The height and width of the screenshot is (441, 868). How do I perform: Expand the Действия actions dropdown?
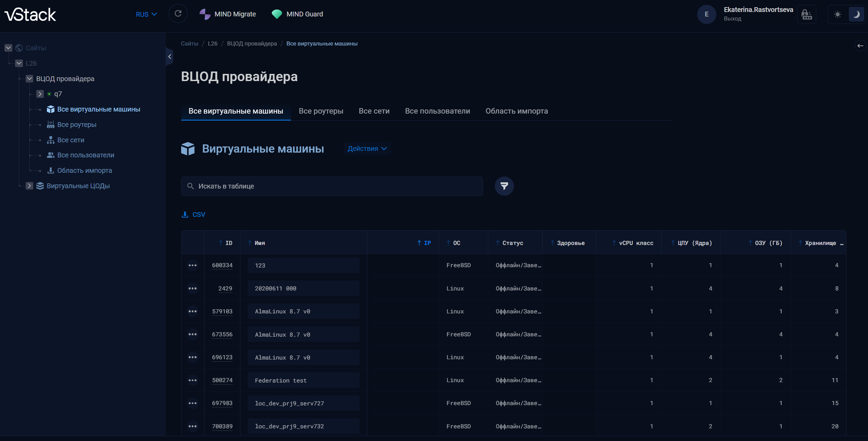pyautogui.click(x=367, y=148)
